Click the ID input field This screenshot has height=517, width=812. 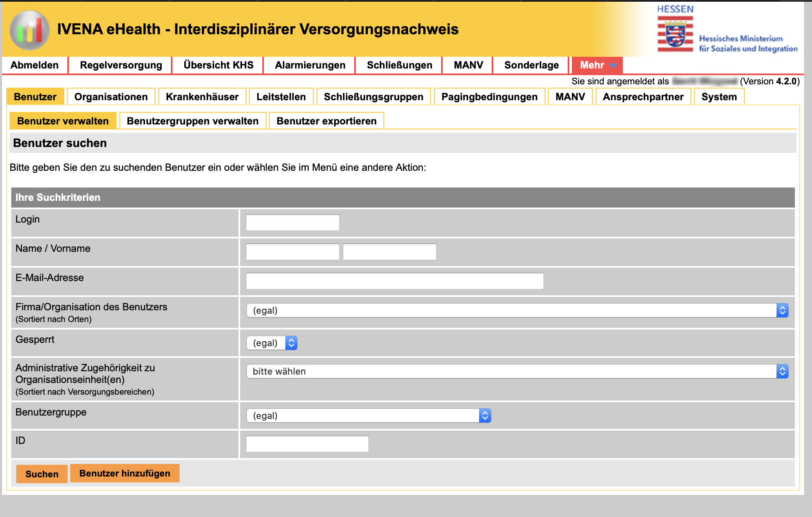click(307, 444)
